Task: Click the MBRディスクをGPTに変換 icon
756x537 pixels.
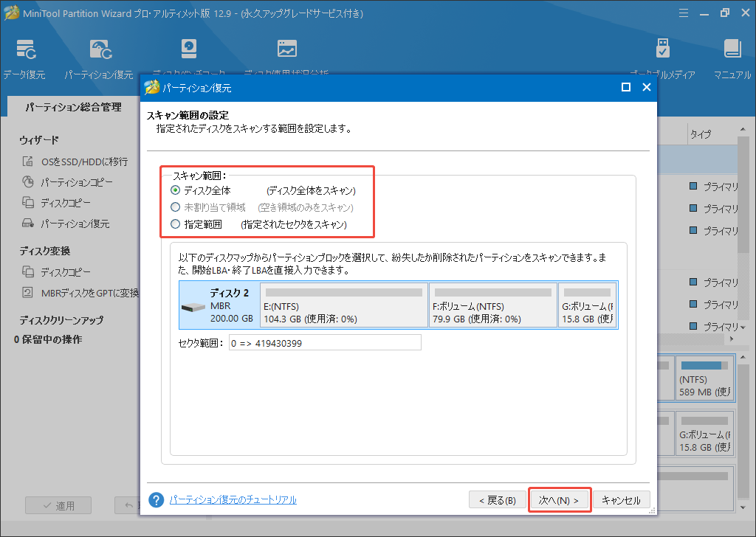Action: pos(28,293)
